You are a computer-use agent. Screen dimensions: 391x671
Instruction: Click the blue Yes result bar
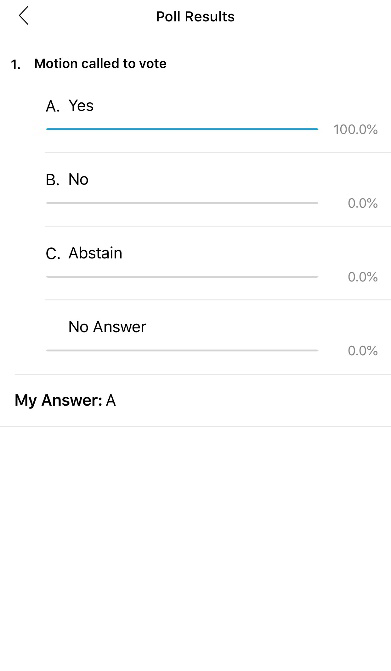(182, 128)
